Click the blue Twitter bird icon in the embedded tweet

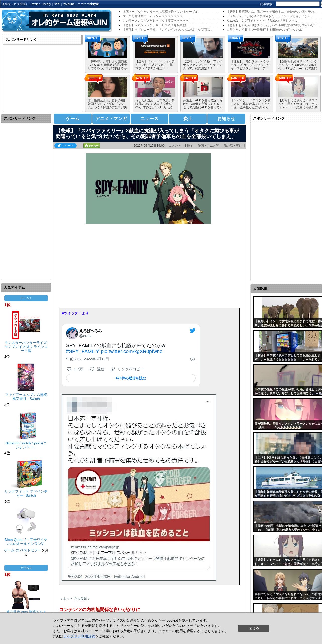pyautogui.click(x=192, y=330)
